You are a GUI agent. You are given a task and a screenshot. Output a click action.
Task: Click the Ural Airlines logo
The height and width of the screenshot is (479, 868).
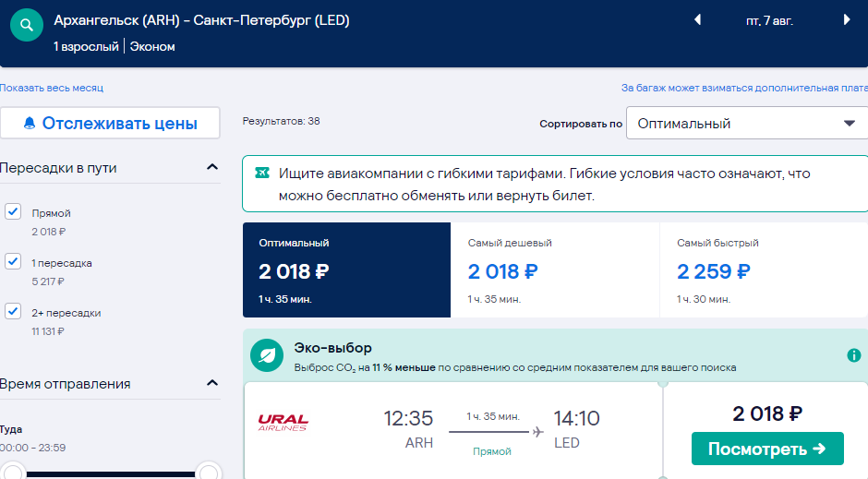tap(283, 423)
